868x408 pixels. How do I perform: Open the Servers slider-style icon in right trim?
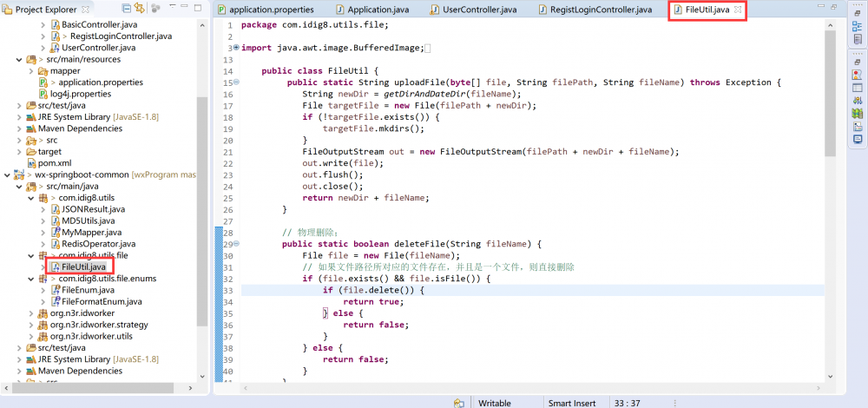point(858,100)
